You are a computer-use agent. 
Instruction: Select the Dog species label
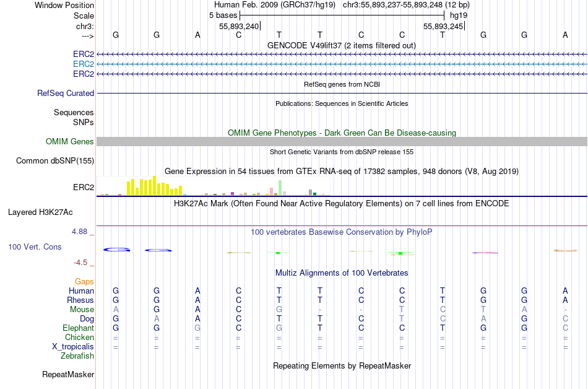point(87,319)
